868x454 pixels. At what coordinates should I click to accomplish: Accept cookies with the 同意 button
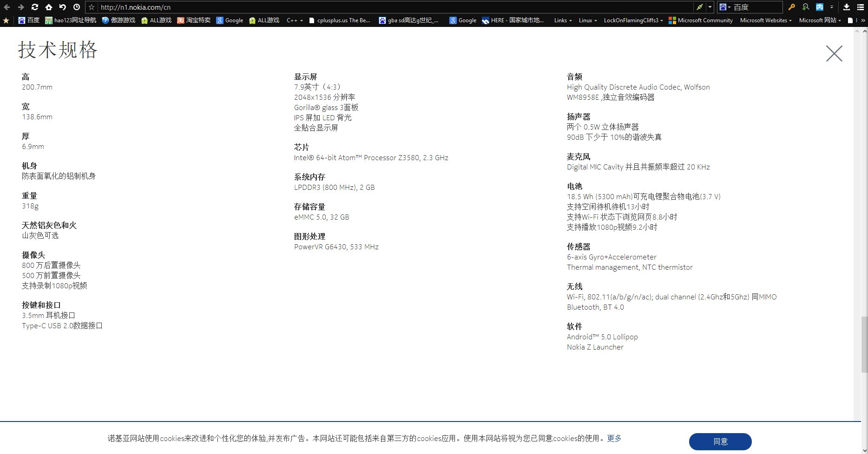721,441
